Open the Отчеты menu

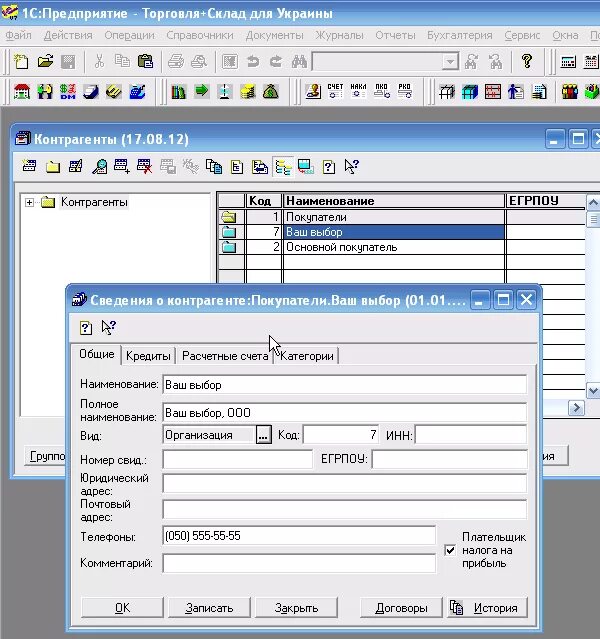pos(395,35)
